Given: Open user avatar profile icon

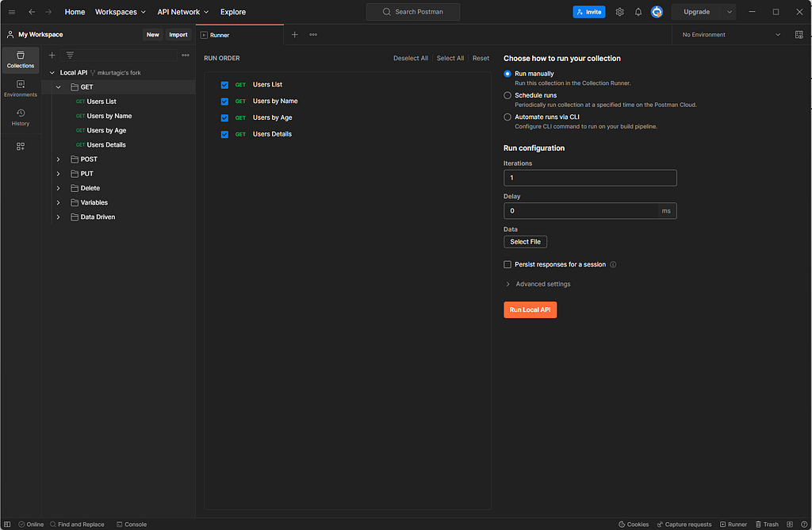Looking at the screenshot, I should point(657,12).
